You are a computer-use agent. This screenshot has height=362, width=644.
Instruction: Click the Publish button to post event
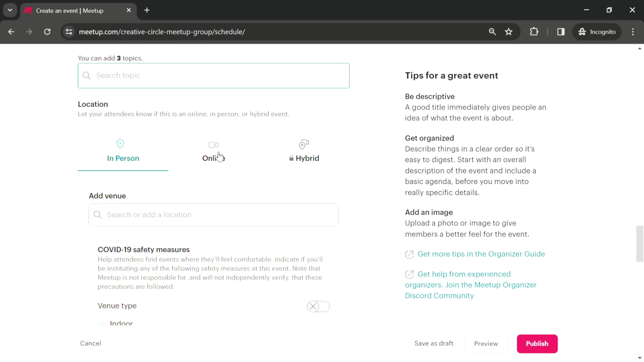click(537, 343)
